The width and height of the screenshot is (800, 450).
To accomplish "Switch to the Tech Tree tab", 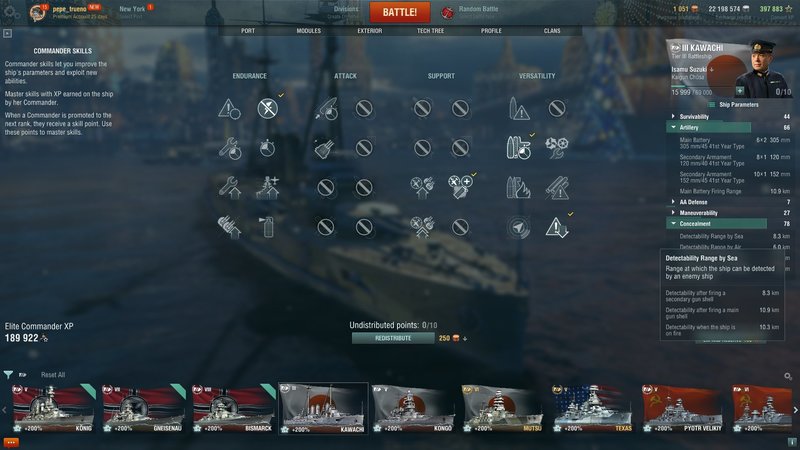I will pos(430,31).
